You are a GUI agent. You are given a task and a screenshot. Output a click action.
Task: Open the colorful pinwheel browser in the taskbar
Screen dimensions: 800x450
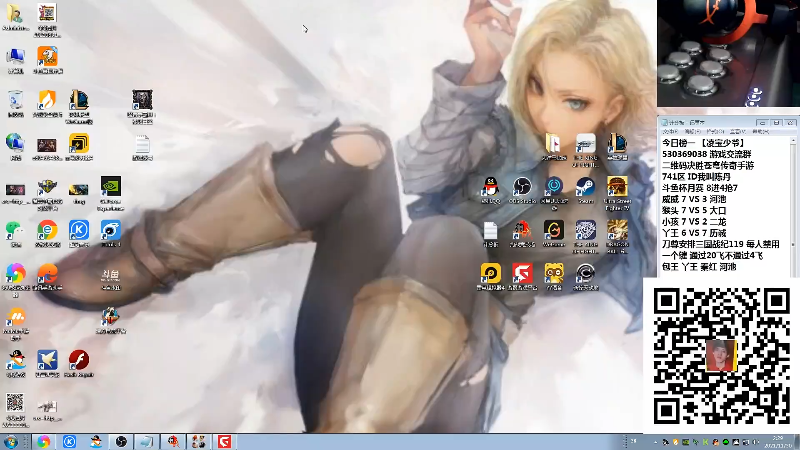coord(44,442)
